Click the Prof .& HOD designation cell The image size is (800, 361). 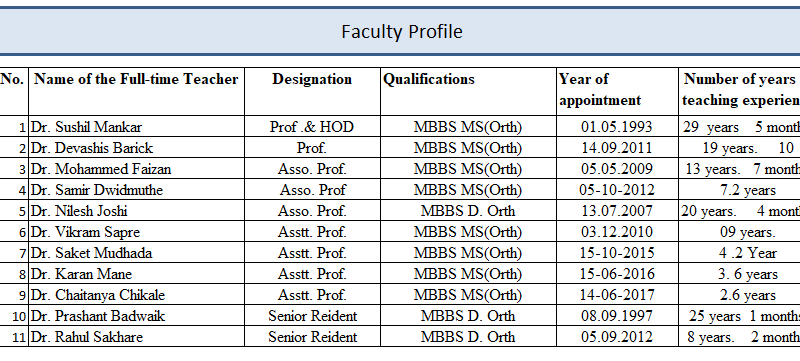[x=312, y=126]
